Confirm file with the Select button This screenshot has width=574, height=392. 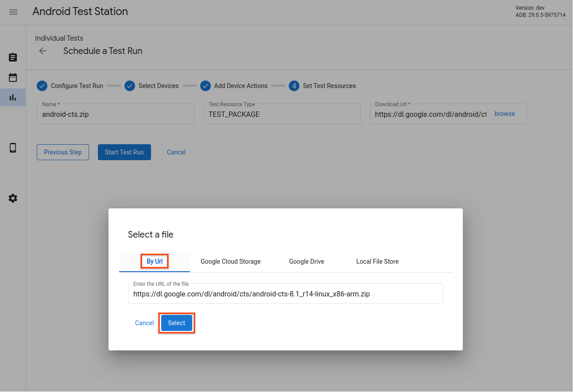point(176,323)
